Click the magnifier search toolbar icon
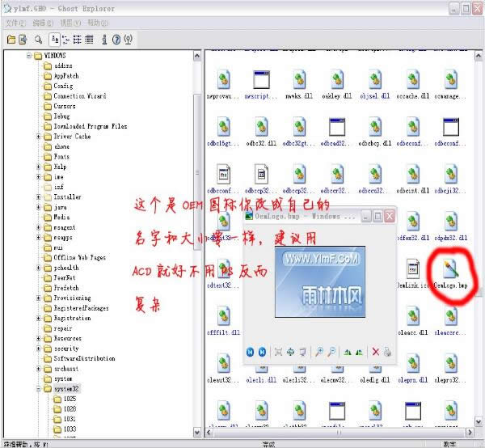The image size is (485, 448). [38, 40]
